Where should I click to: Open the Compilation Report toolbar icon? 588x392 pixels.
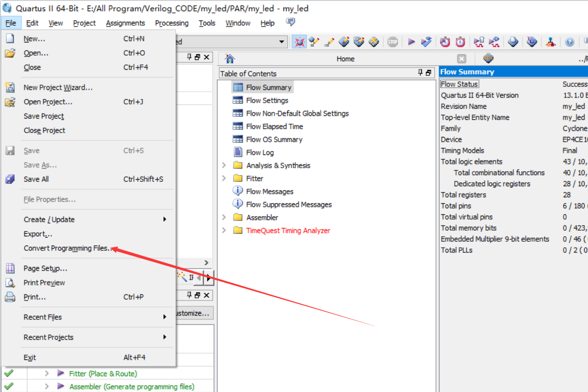click(513, 42)
